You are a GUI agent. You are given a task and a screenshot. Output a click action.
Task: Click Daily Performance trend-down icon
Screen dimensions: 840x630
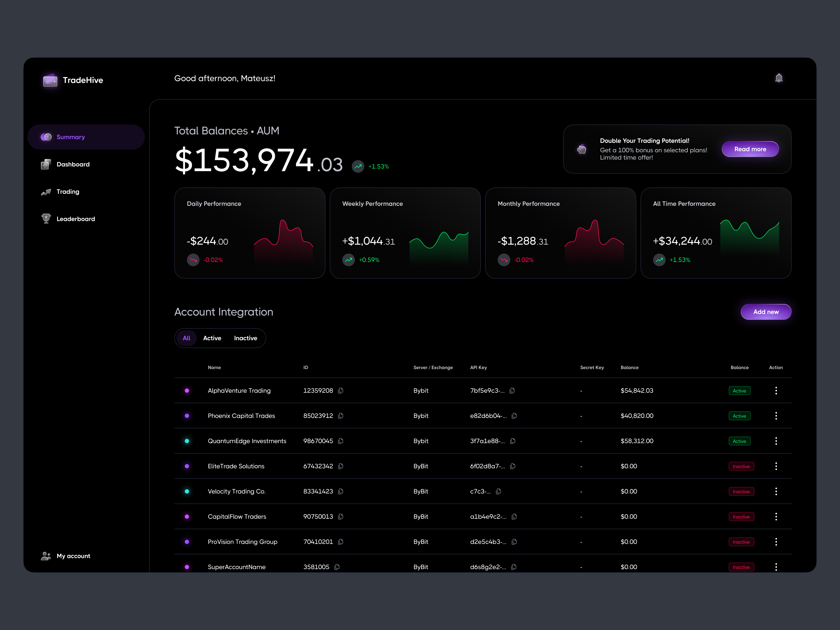click(x=193, y=260)
